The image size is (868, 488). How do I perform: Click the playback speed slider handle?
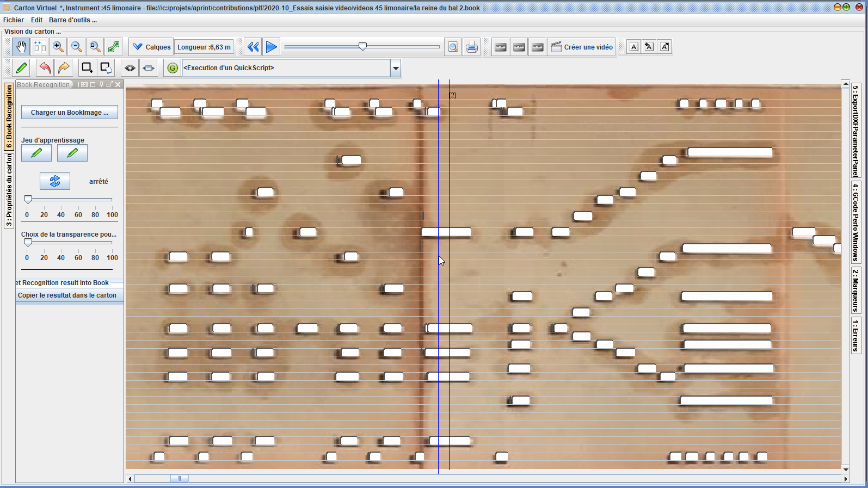click(x=363, y=47)
